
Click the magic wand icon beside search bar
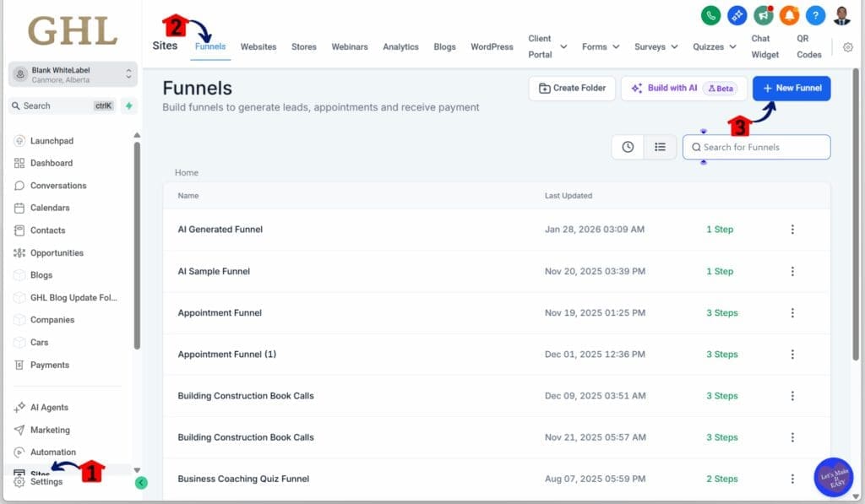coord(128,106)
